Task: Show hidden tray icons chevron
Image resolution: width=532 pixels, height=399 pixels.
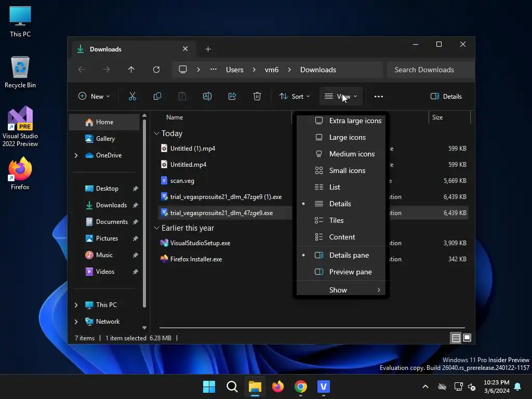Action: click(425, 387)
